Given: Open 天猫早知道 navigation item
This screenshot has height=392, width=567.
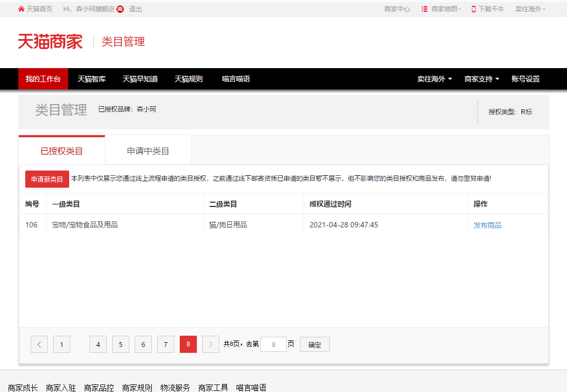Looking at the screenshot, I should pos(141,79).
